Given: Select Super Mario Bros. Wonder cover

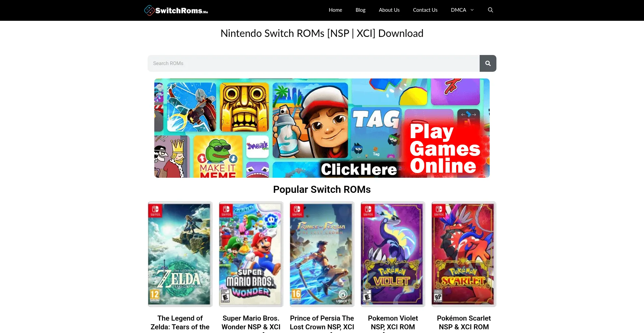Looking at the screenshot, I should (x=251, y=254).
